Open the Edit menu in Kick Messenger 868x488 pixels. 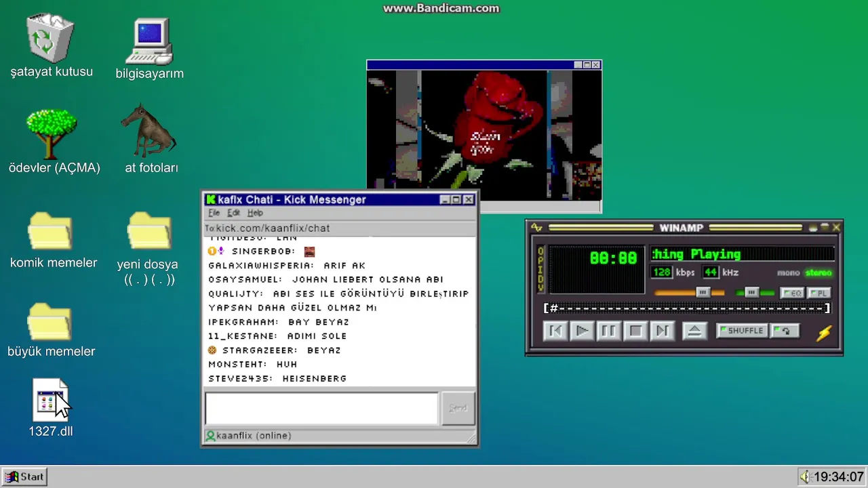coord(234,213)
